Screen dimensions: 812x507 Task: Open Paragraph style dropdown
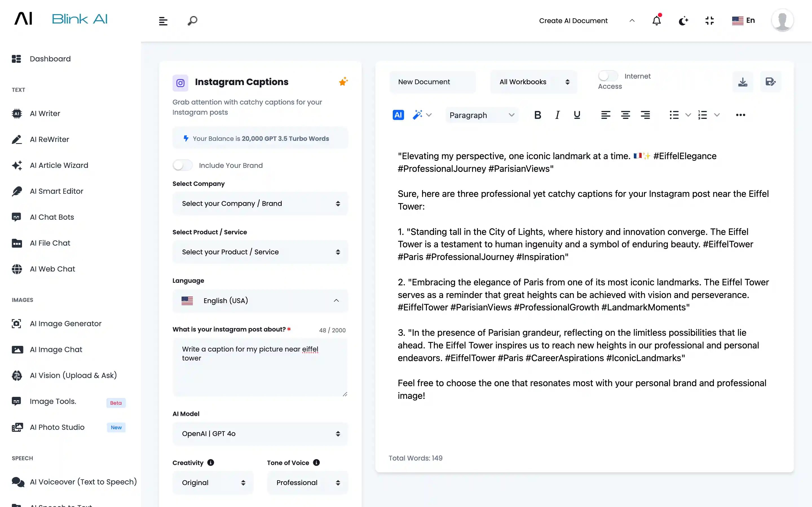[482, 115]
